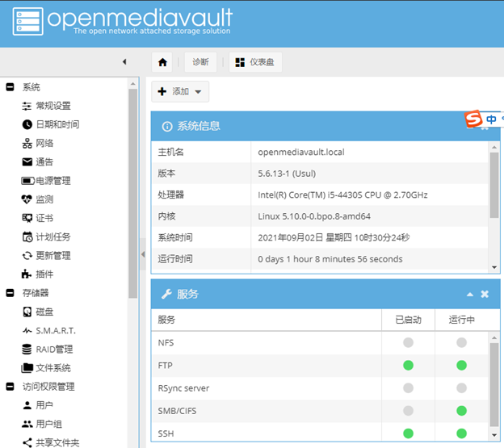The height and width of the screenshot is (448, 504).
Task: Select the SMB/CIFS service row
Action: [320, 411]
